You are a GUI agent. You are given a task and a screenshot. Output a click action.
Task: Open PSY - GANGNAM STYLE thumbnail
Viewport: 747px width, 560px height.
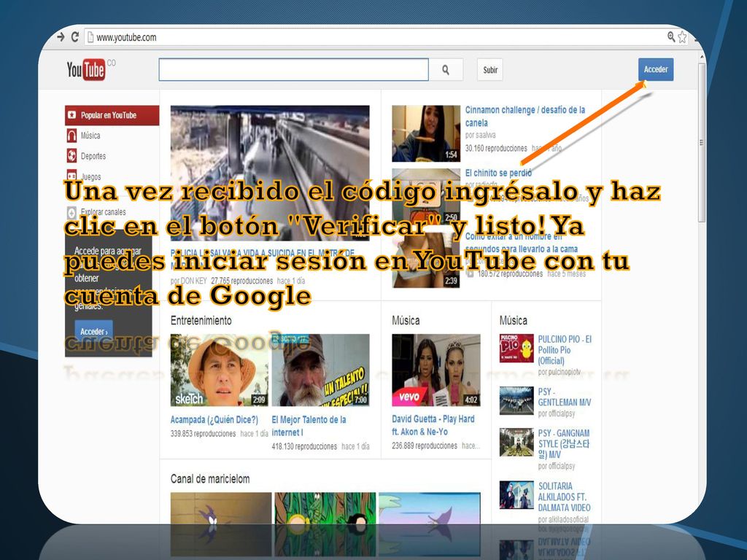[516, 442]
